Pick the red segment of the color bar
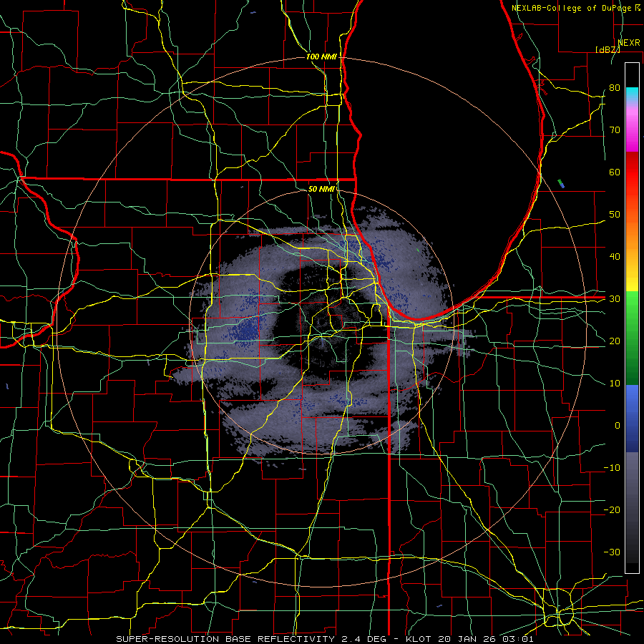 632,172
